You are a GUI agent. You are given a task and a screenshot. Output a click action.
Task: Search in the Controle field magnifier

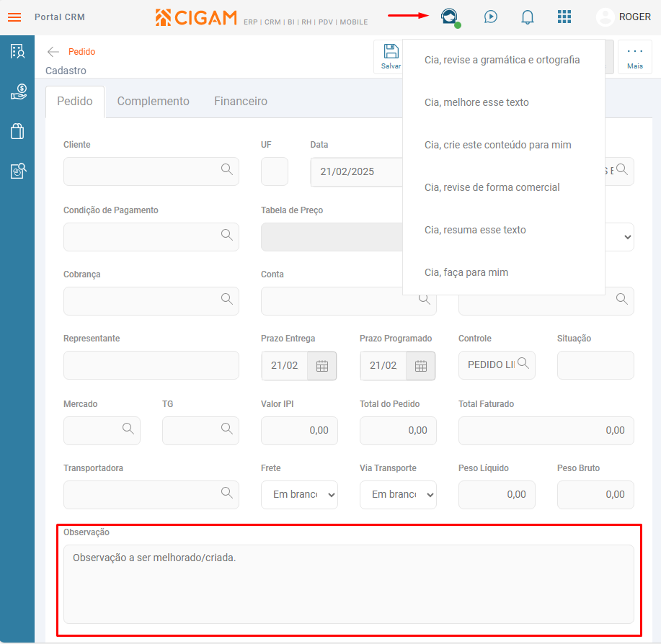pyautogui.click(x=523, y=363)
